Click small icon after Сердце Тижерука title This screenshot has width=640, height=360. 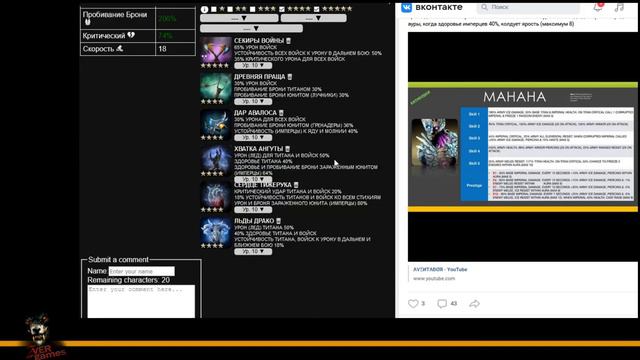coord(296,185)
